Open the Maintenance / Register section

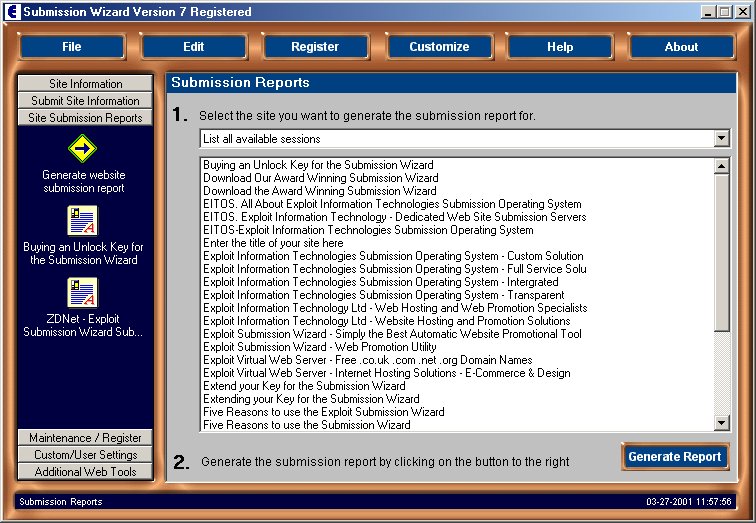(x=85, y=438)
